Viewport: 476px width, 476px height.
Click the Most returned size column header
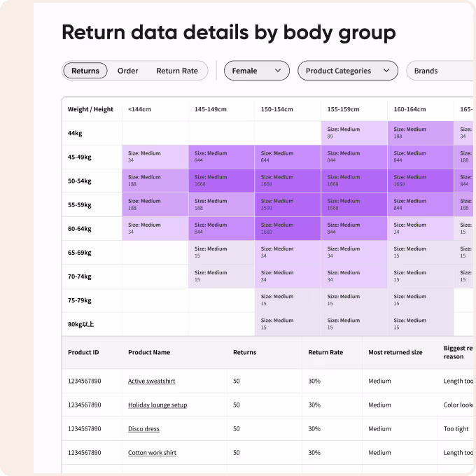(x=395, y=352)
